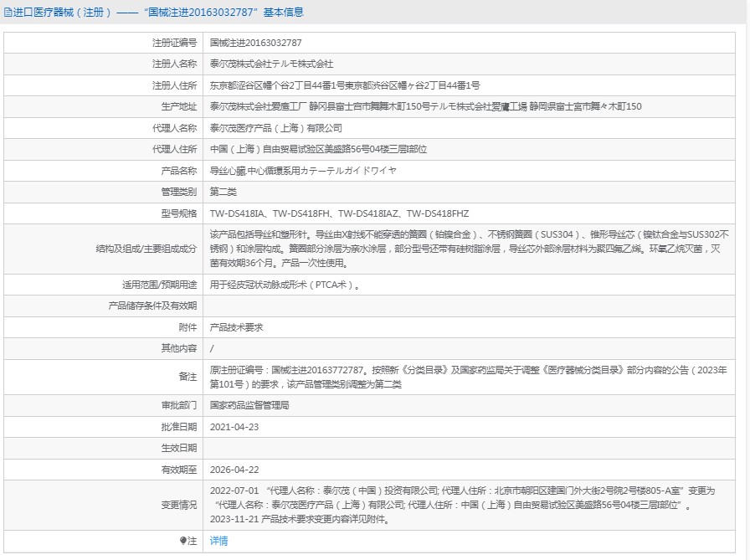This screenshot has width=750, height=560.
Task: Click the 有效期至 label
Action: (179, 470)
